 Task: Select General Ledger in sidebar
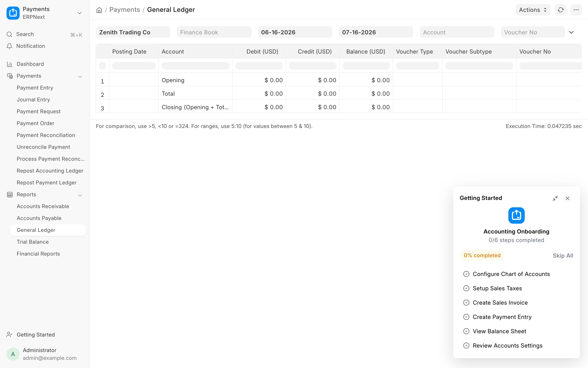(48, 230)
